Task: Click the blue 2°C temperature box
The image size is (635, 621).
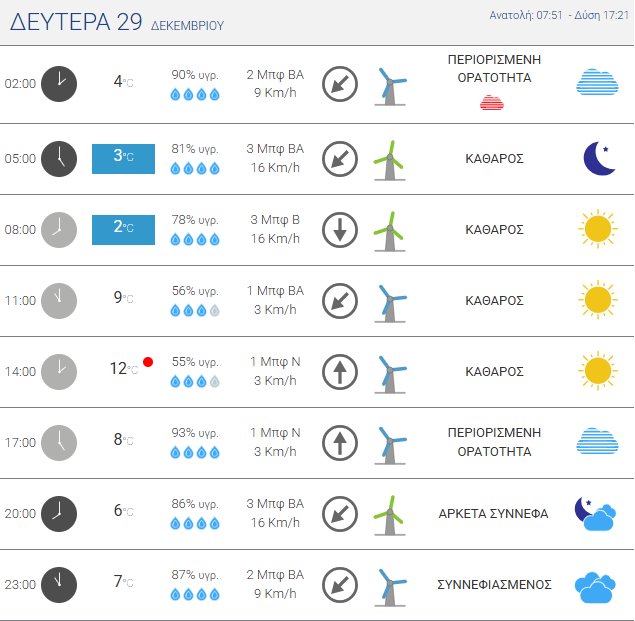Action: (x=123, y=229)
